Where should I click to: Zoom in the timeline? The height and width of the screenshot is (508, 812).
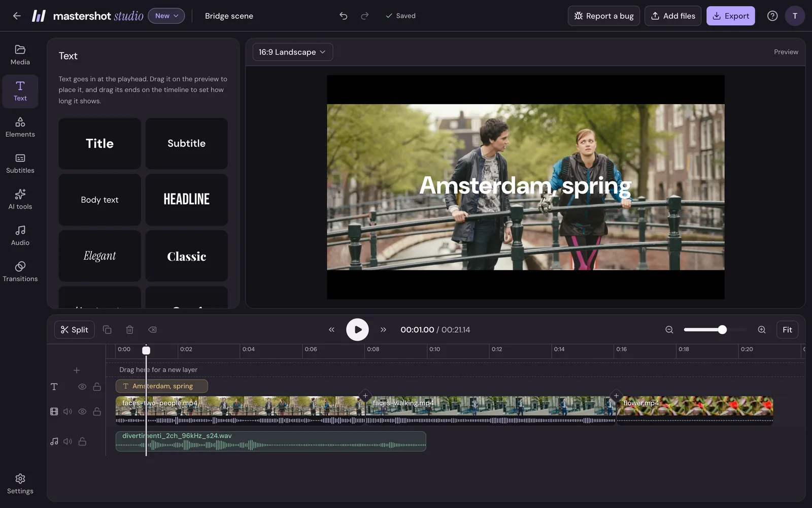pos(762,330)
